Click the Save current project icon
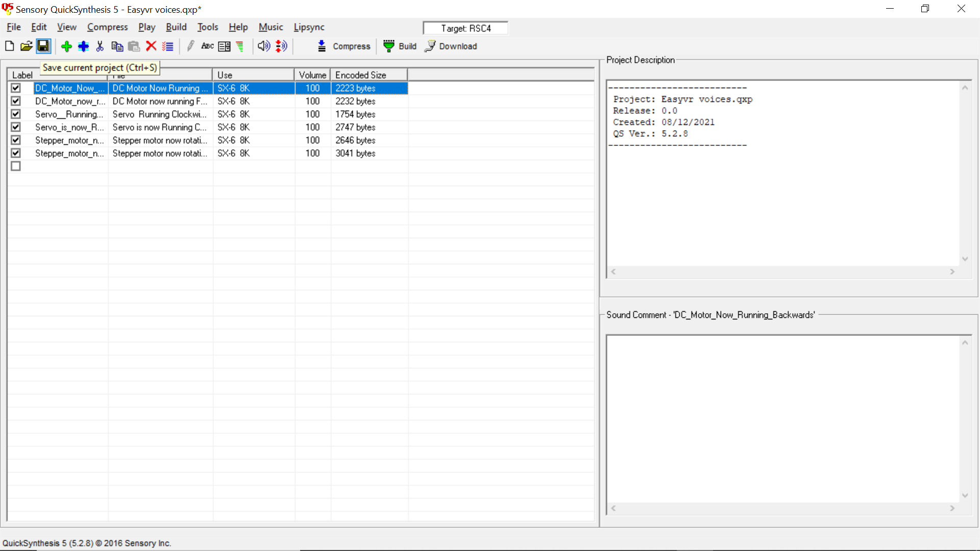 coord(43,46)
